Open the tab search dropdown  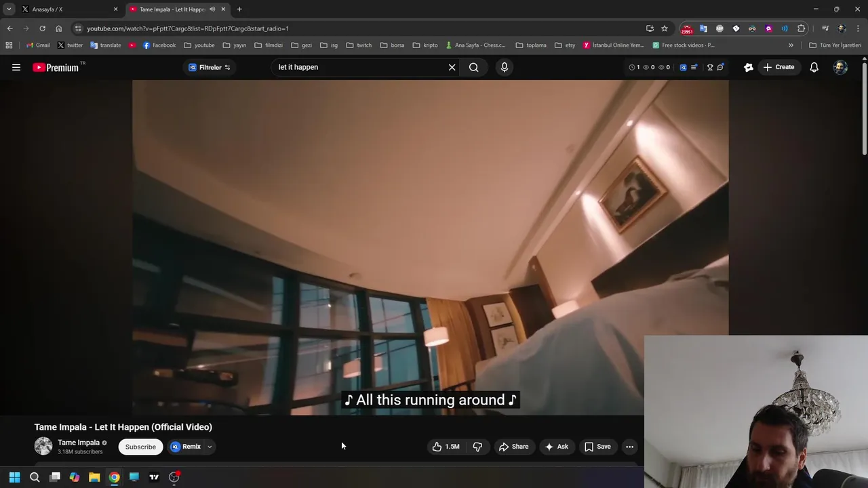click(9, 9)
